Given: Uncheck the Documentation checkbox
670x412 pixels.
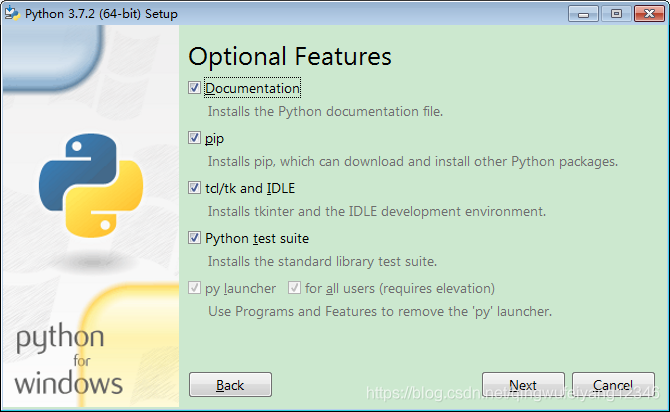Looking at the screenshot, I should coord(194,88).
